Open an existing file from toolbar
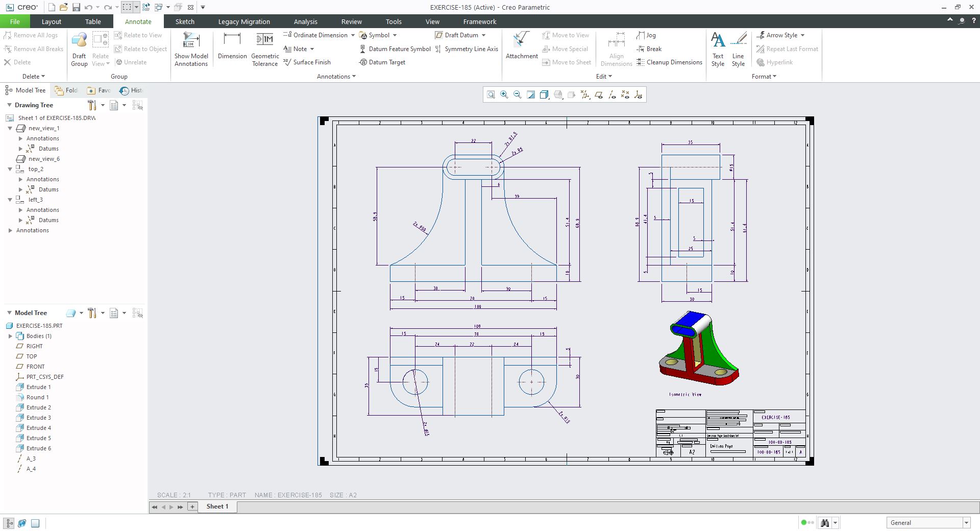 point(64,7)
